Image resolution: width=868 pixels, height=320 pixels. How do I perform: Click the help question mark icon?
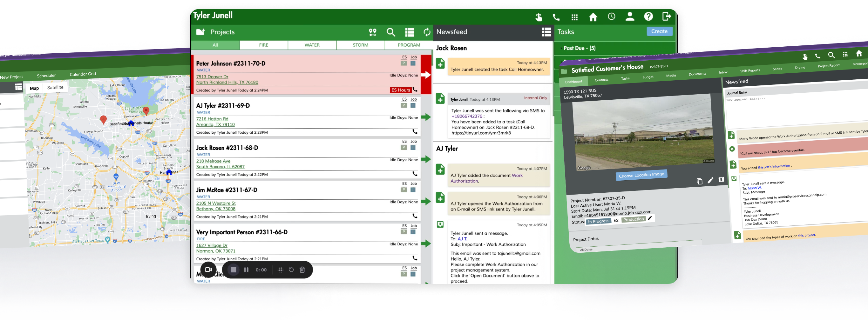(648, 17)
